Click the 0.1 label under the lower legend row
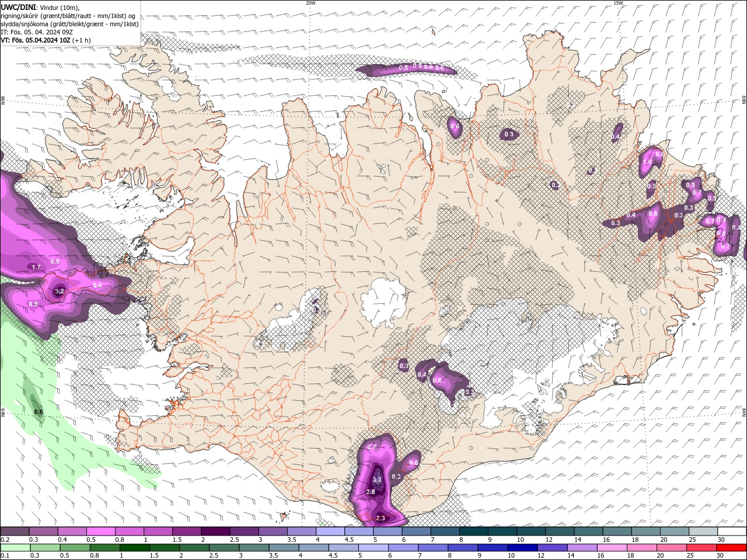747x560 pixels. click(x=4, y=555)
